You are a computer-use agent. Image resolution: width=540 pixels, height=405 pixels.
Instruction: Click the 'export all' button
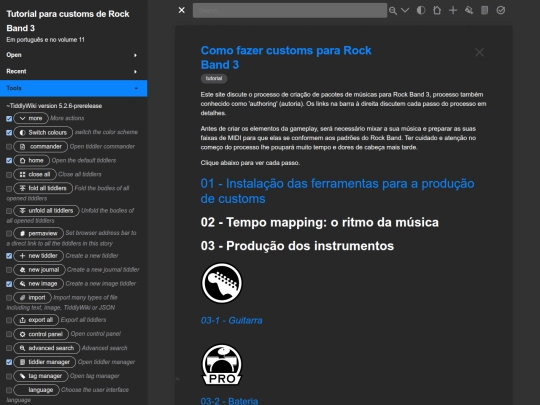(36, 320)
